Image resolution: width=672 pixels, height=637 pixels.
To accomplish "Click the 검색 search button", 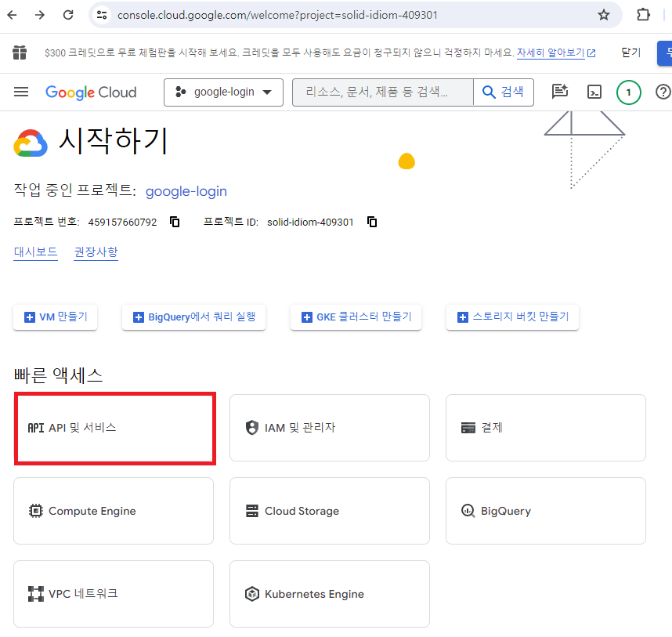I will 504,92.
